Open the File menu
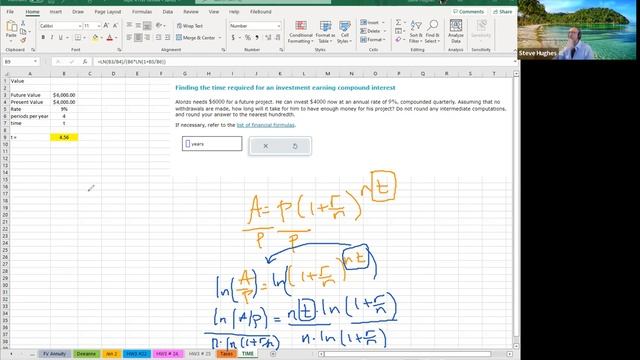640x360 pixels. tap(10, 12)
